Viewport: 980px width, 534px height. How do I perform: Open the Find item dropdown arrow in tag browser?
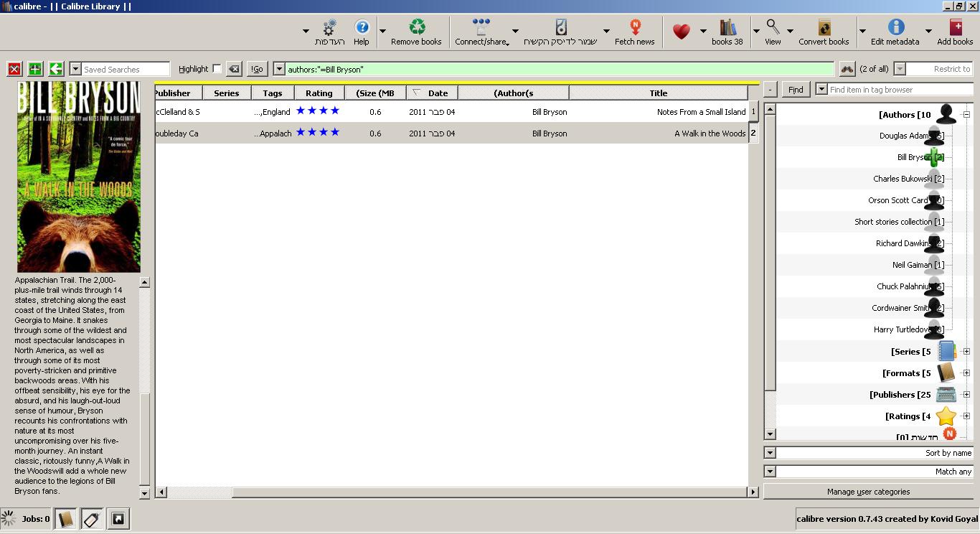pos(821,90)
